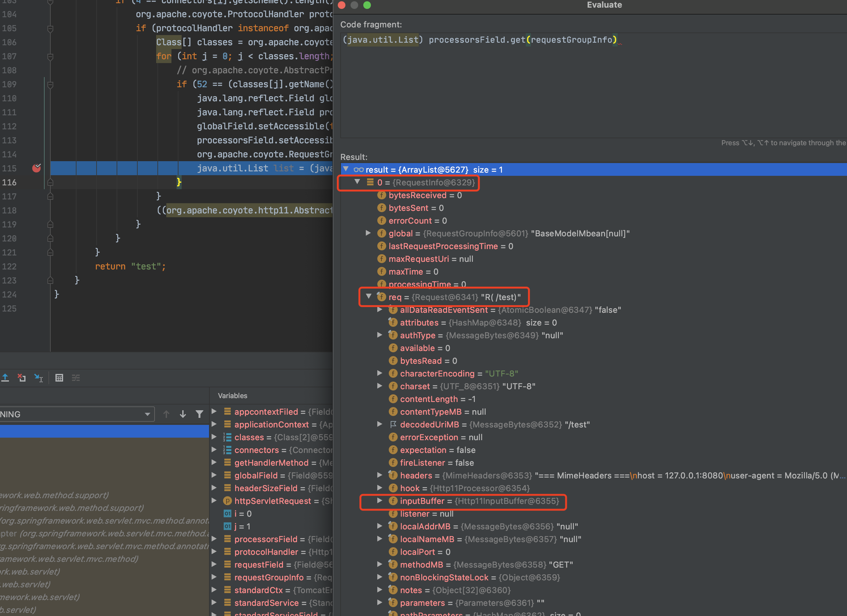This screenshot has width=847, height=616.
Task: Expand the charset UTF_8@6351 field
Action: [x=380, y=386]
